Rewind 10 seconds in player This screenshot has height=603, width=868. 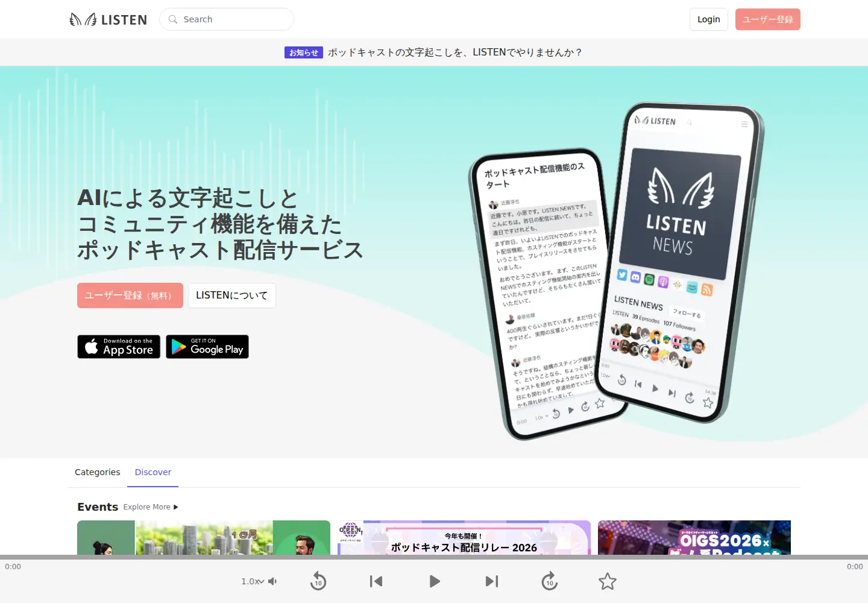[x=318, y=581]
